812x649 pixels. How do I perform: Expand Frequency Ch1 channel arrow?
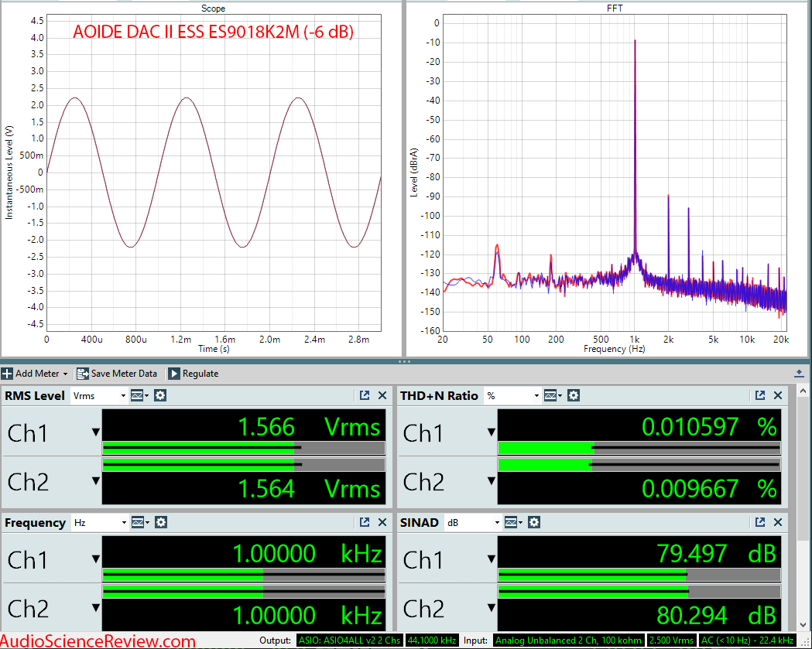(96, 559)
